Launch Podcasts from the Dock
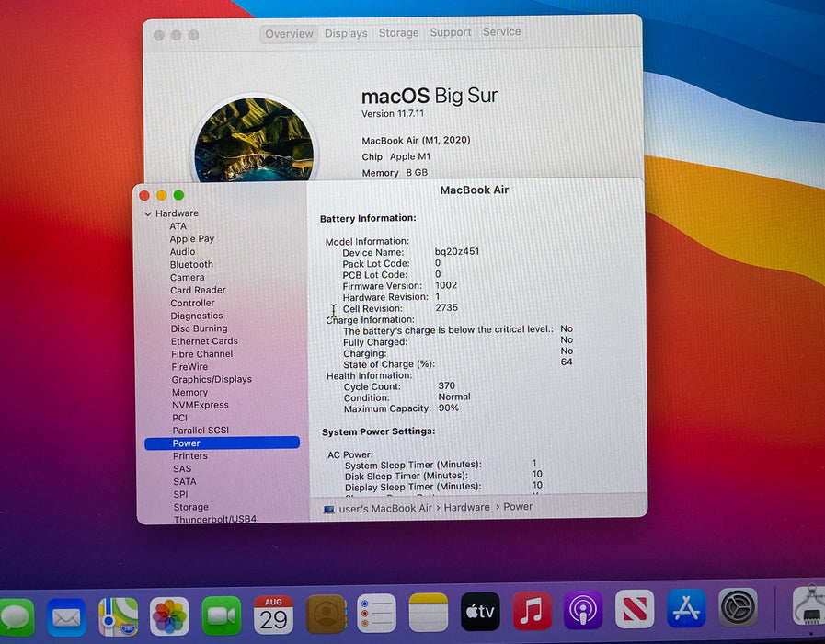825x644 pixels. pyautogui.click(x=583, y=610)
